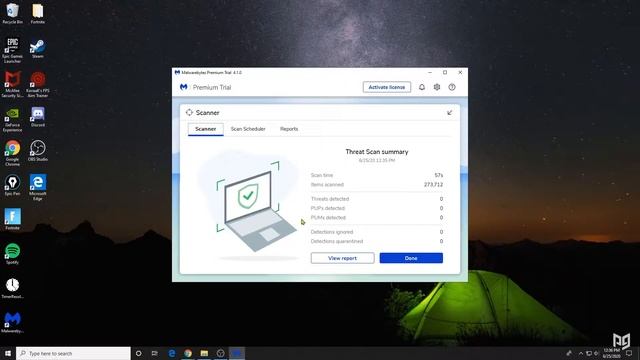
Task: Click the Detections quarantined row label
Action: [x=337, y=241]
